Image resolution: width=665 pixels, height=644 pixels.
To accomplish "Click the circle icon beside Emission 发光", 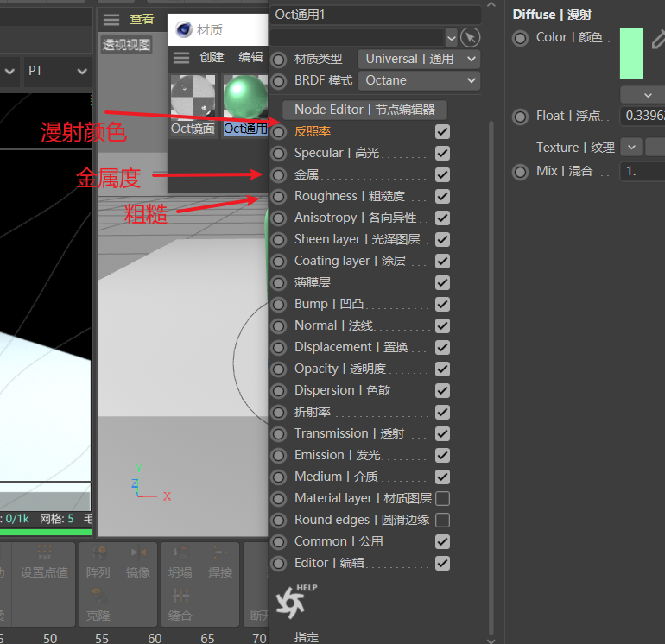I will [279, 456].
